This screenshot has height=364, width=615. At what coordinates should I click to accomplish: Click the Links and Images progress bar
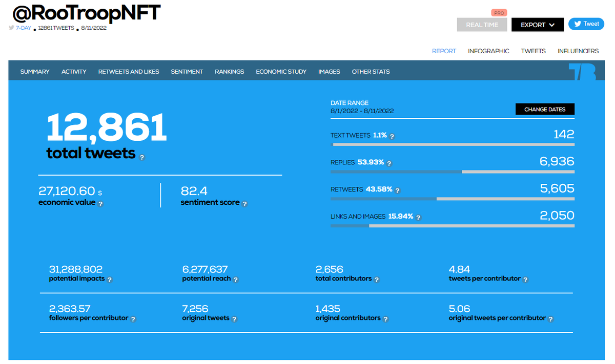click(x=453, y=226)
